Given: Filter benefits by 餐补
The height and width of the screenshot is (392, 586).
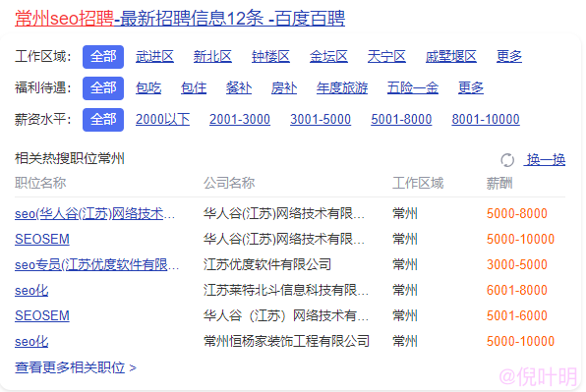Looking at the screenshot, I should 239,88.
